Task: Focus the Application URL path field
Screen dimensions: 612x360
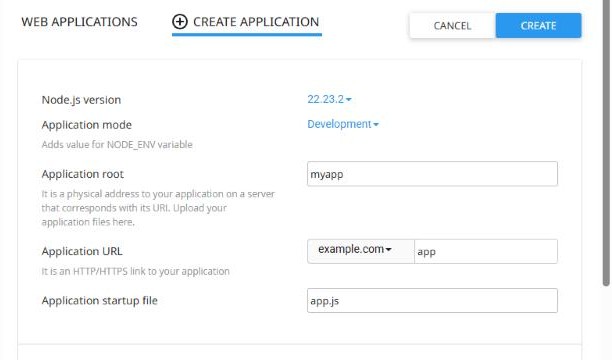Action: tap(486, 251)
